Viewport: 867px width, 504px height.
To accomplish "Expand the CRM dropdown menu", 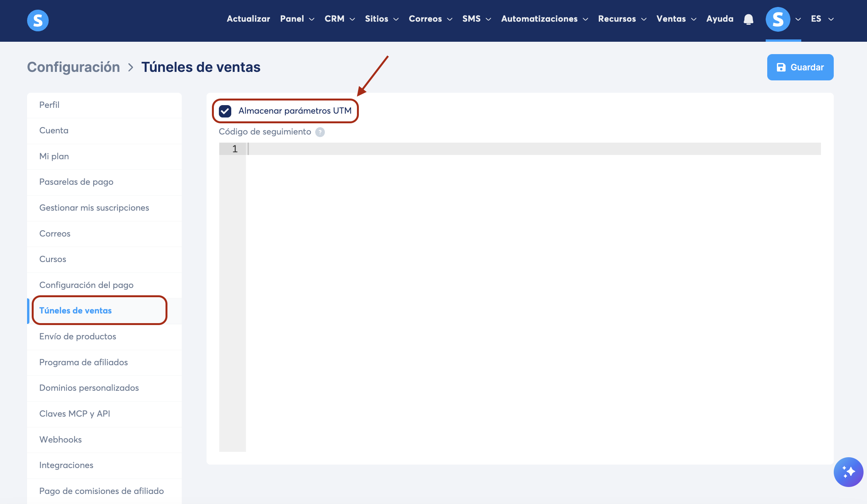I will point(340,19).
